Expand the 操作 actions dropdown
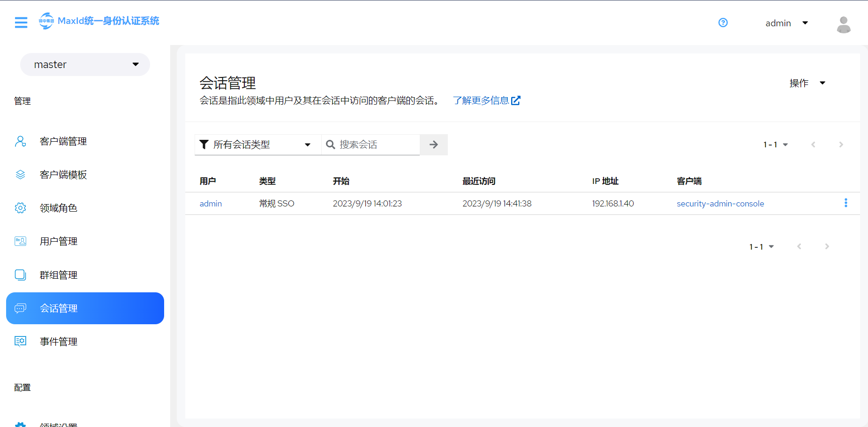This screenshot has height=427, width=868. point(807,83)
